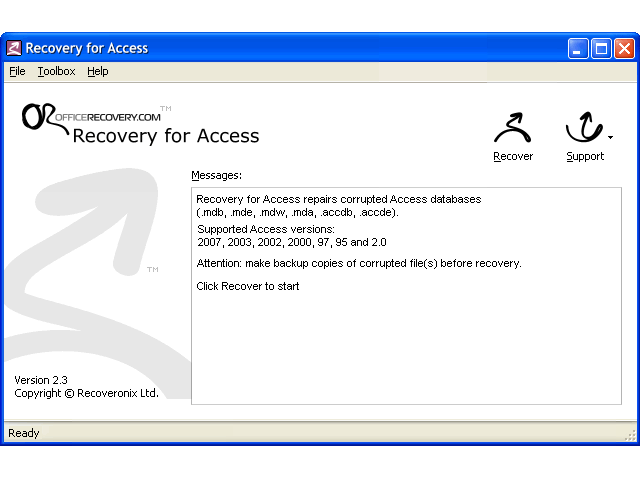Click the 'Recovery for Access' heading text
The image size is (640, 480).
(166, 136)
